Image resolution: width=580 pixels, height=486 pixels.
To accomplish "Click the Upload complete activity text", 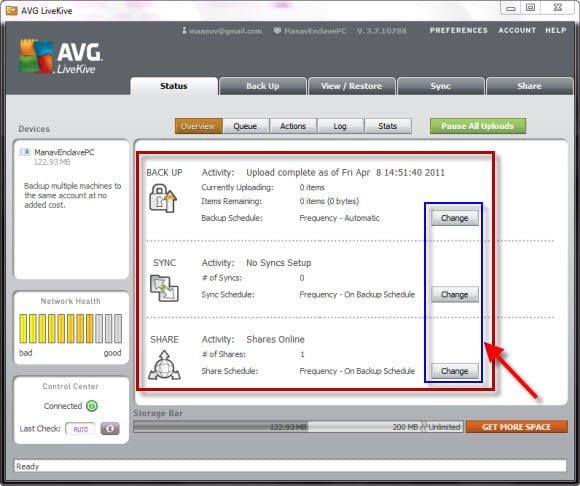I will pos(345,173).
